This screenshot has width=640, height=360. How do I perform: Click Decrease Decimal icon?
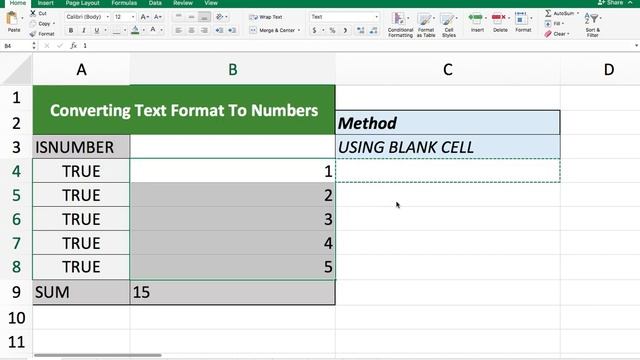pos(373,30)
